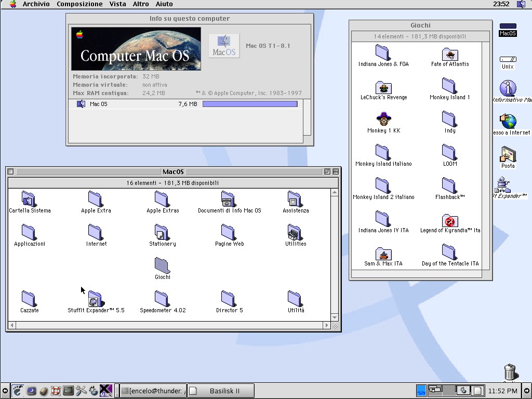This screenshot has width=532, height=399.
Task: Select the Utilità folder
Action: 296,302
